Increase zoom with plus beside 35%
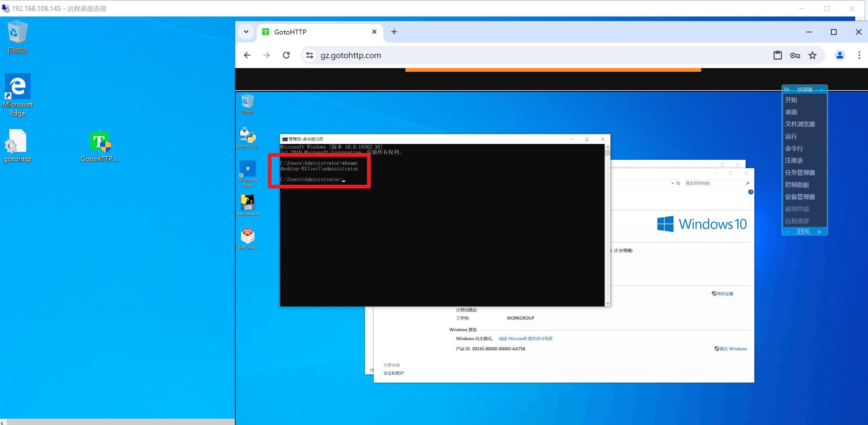The height and width of the screenshot is (425, 868). click(x=819, y=232)
